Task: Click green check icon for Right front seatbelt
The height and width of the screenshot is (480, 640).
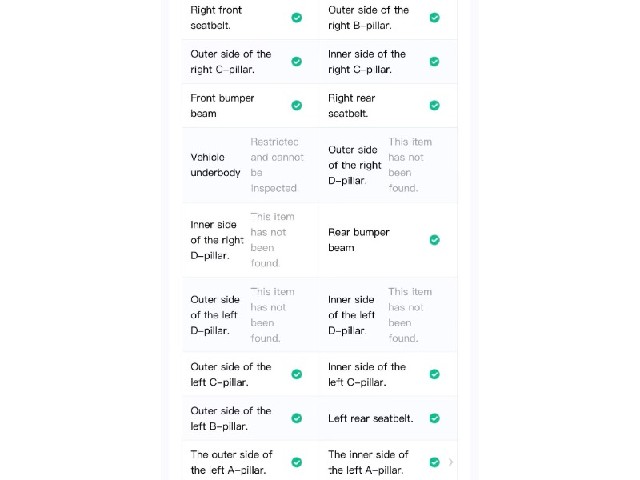Action: pos(297,18)
